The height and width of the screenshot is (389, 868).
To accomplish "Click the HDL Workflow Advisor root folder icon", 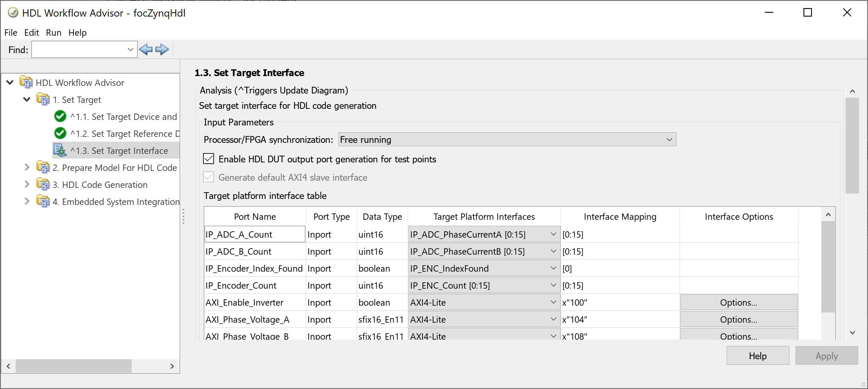I will point(26,82).
